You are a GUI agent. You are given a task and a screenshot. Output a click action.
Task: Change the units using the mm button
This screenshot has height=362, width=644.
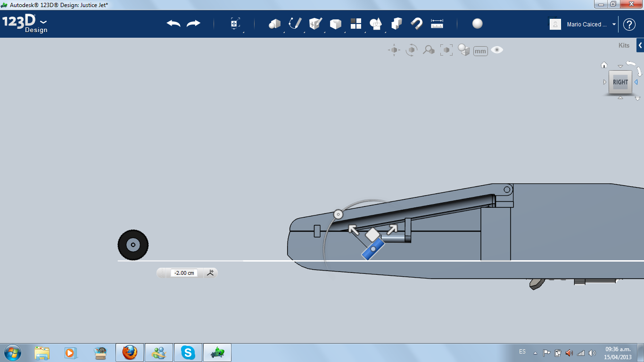480,51
